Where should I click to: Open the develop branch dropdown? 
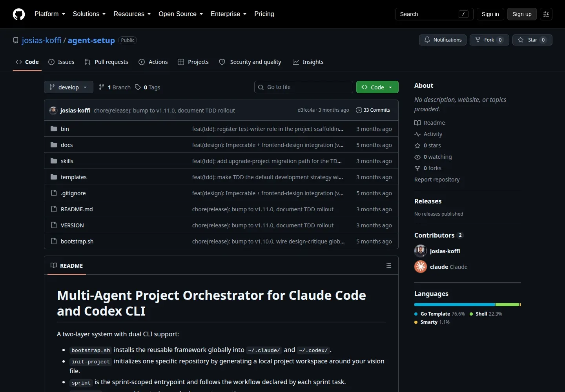pyautogui.click(x=69, y=87)
